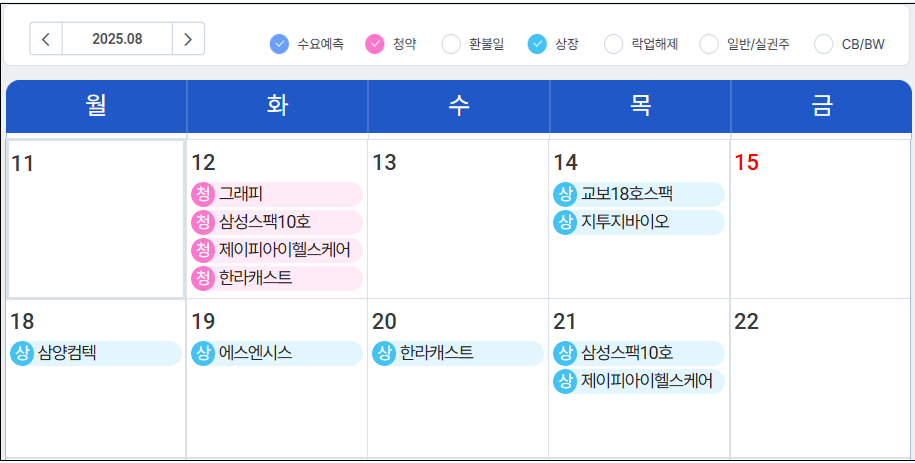Click the 월 column header
Screen dimensions: 915x463
pyautogui.click(x=96, y=106)
